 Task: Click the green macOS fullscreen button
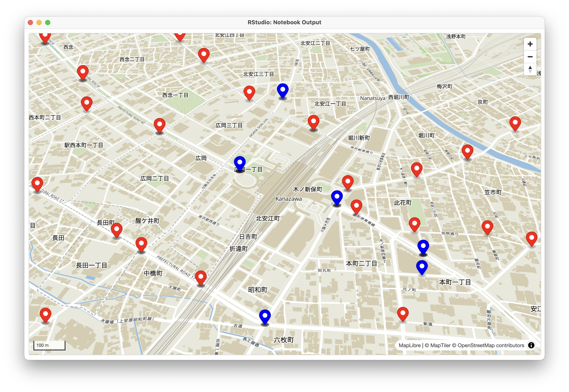[x=48, y=23]
